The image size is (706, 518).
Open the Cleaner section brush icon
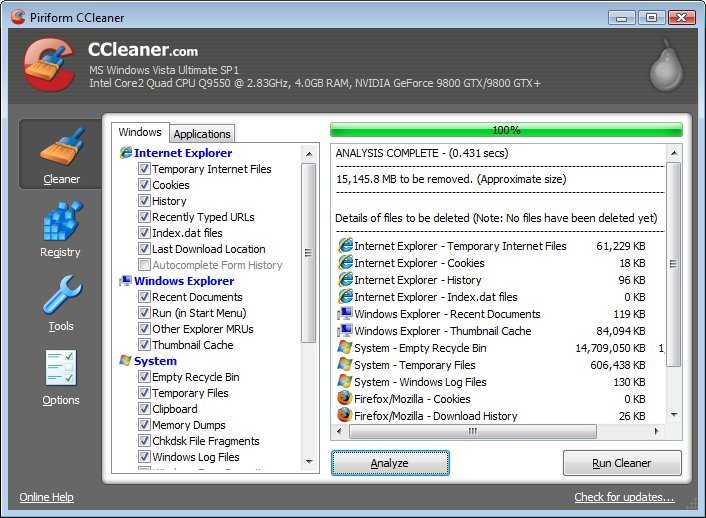[61, 147]
